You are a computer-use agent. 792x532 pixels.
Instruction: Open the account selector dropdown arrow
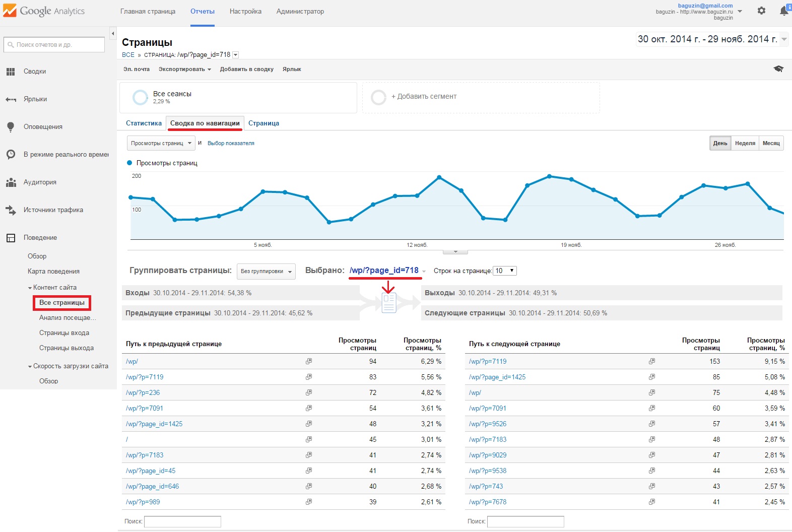(x=740, y=11)
